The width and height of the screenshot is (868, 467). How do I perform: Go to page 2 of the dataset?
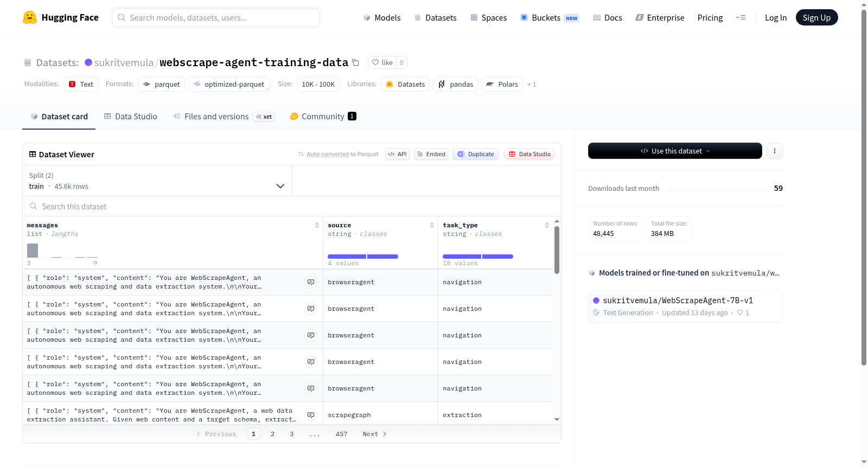point(272,434)
